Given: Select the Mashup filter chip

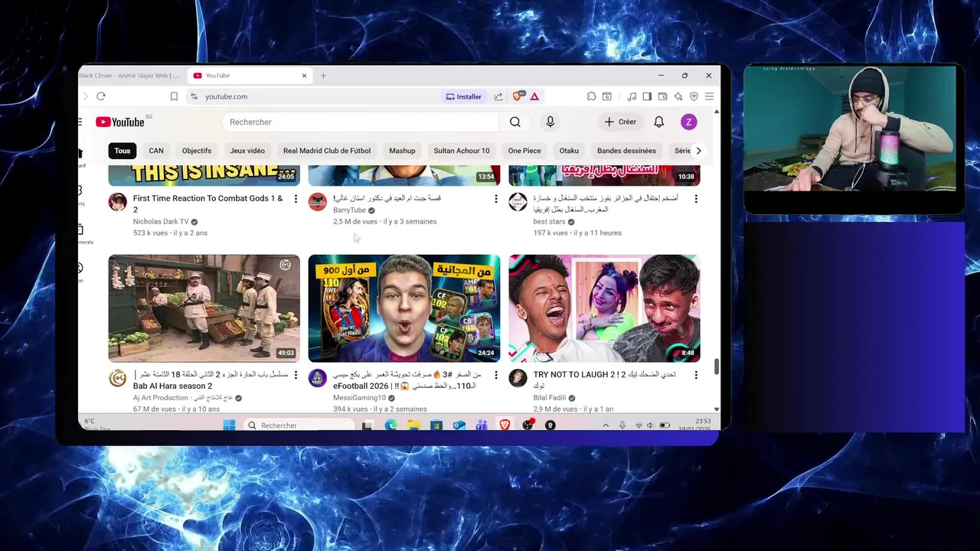Looking at the screenshot, I should click(x=402, y=151).
